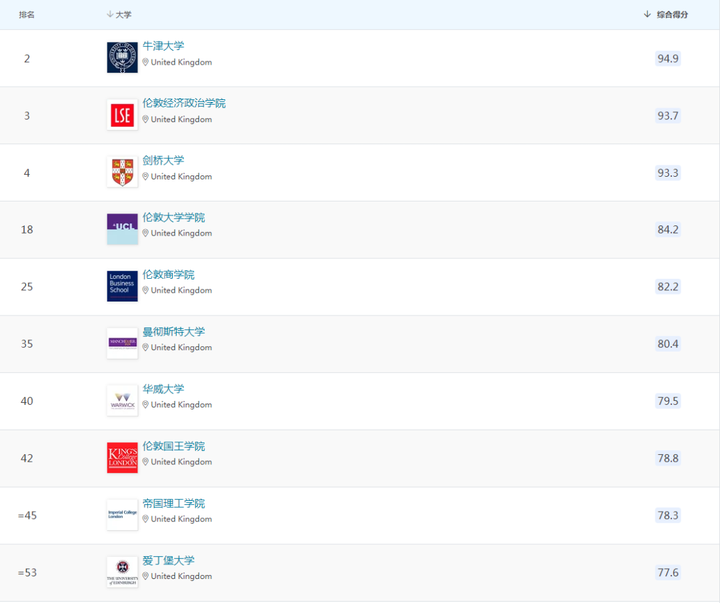Screen dimensions: 720x603
Task: Open the 牛津大学 link
Action: point(163,46)
